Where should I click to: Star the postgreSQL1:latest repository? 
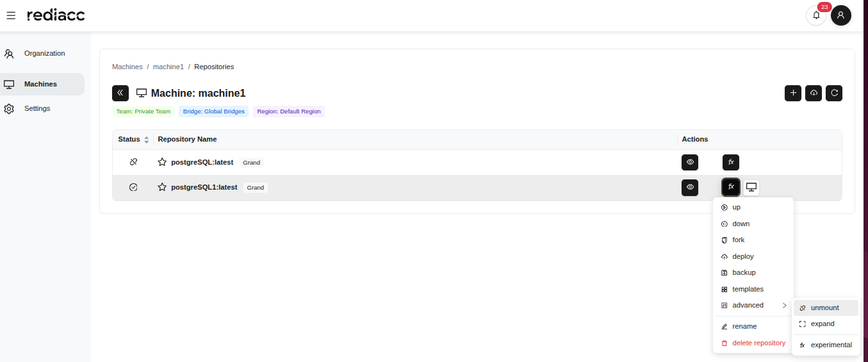click(x=162, y=187)
